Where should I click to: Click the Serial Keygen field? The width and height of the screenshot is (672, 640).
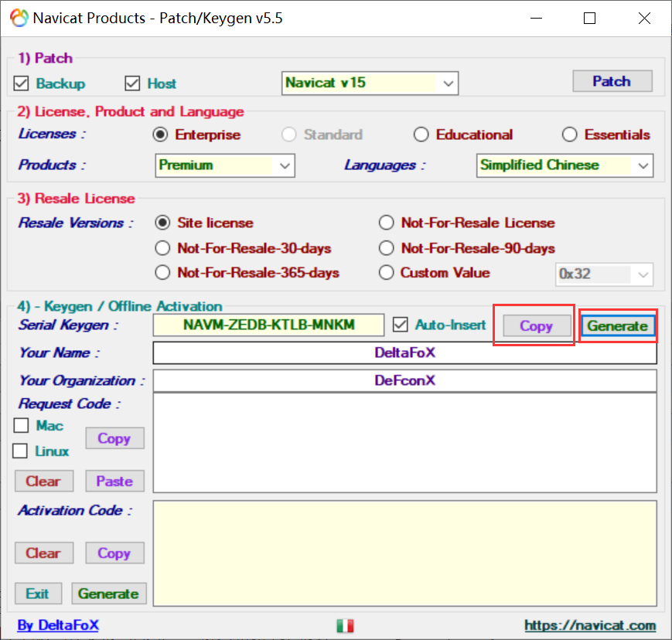pyautogui.click(x=268, y=325)
